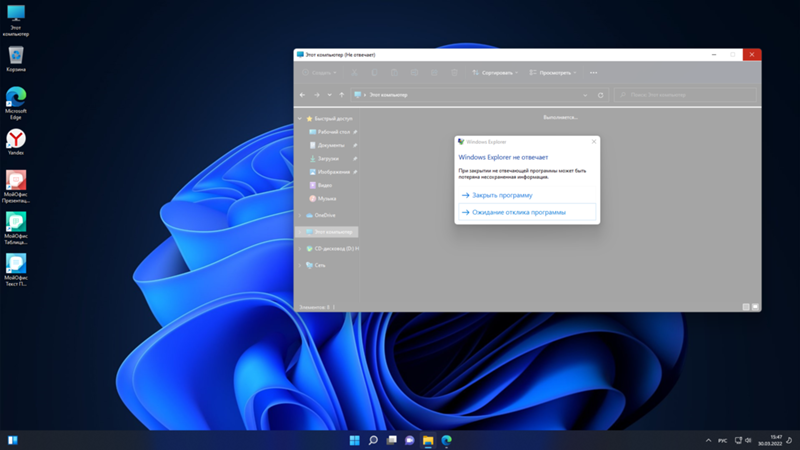Image resolution: width=800 pixels, height=450 pixels.
Task: Click the Refresh button
Action: tap(601, 95)
